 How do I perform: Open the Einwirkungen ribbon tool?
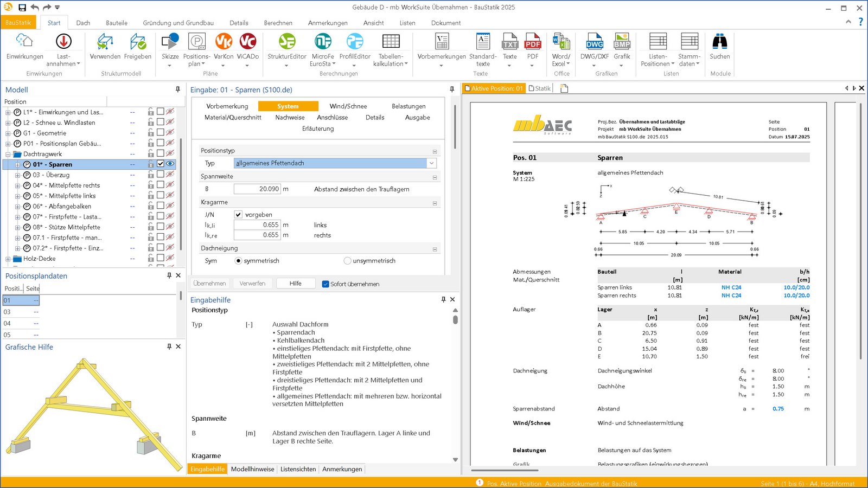24,46
